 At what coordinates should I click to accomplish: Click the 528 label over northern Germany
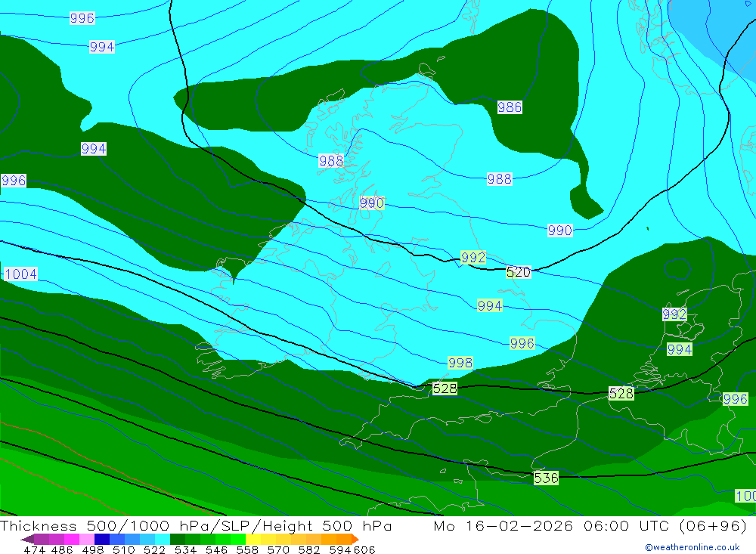(x=621, y=394)
